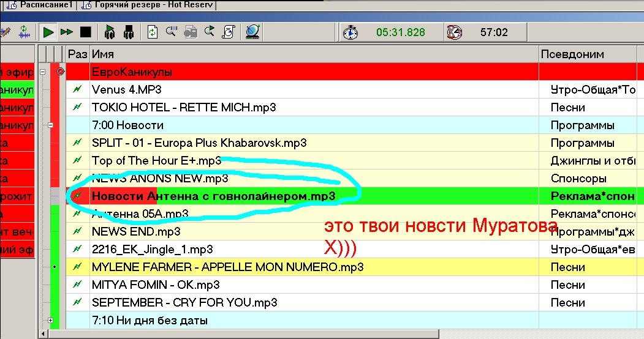Screen dimensions: 644x339
Task: Click the waveform refresh icon in toolbar
Action: tap(24, 32)
